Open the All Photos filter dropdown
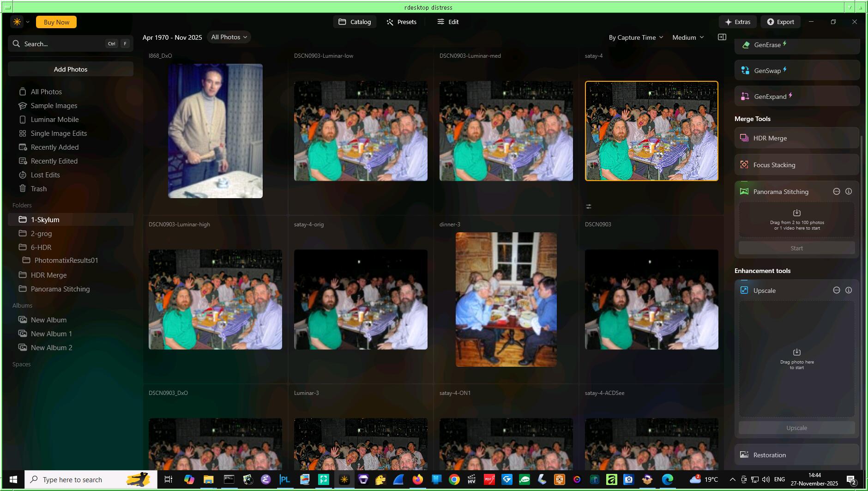The width and height of the screenshot is (868, 491). click(229, 37)
